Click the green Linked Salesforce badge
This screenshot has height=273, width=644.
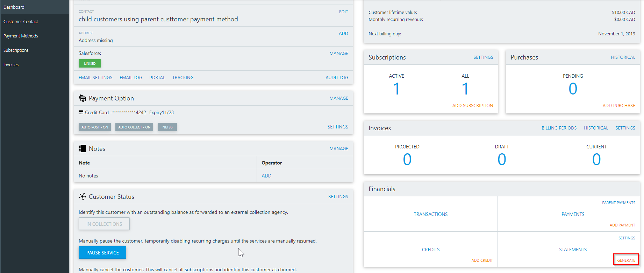click(90, 63)
